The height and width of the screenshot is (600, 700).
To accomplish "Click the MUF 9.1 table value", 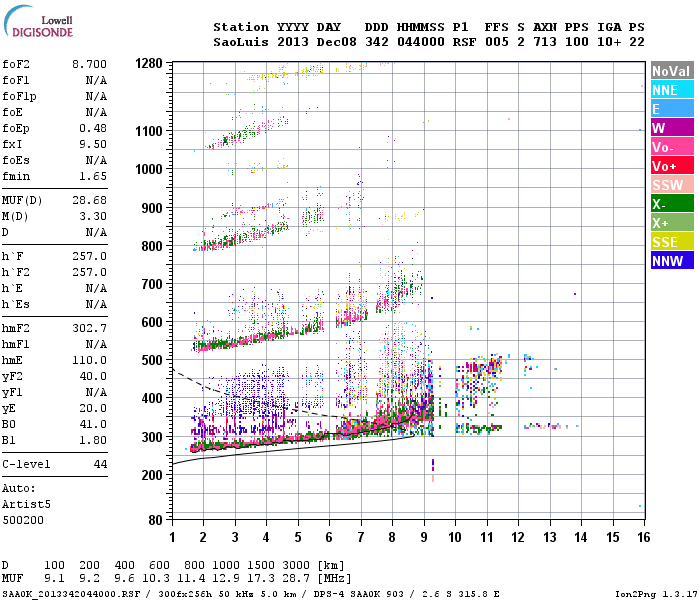I will [x=54, y=579].
